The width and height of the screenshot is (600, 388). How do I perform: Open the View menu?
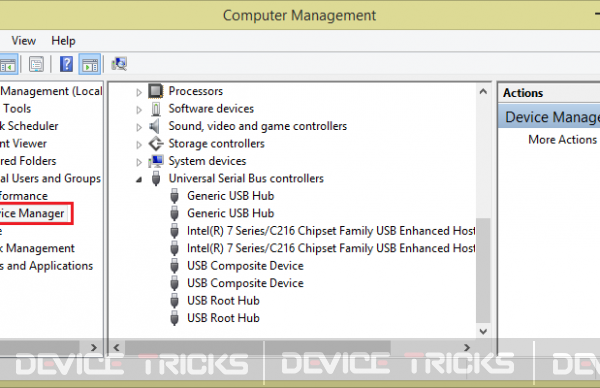pos(24,41)
